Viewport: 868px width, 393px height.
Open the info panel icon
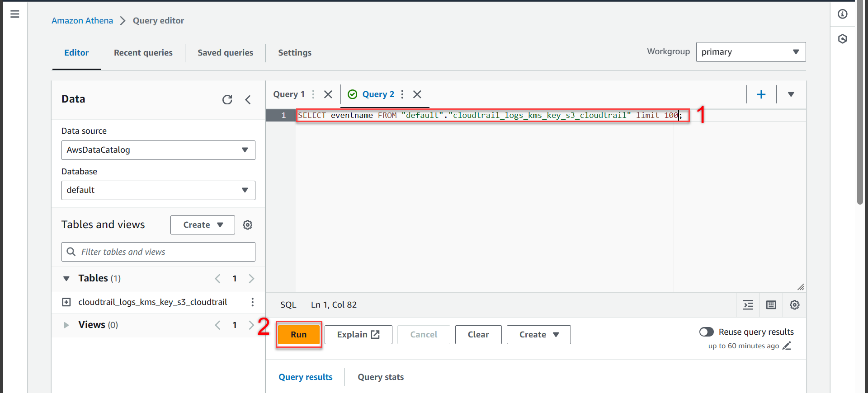coord(843,14)
